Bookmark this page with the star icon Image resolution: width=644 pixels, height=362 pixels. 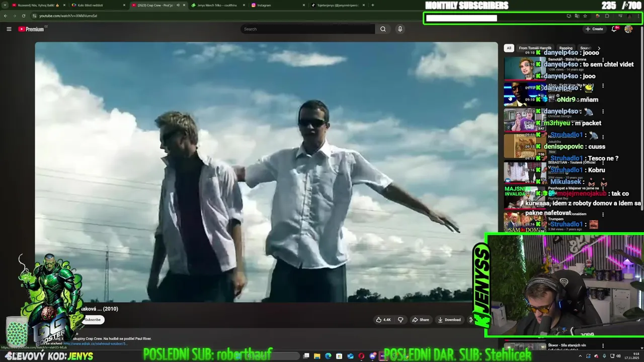(x=585, y=16)
